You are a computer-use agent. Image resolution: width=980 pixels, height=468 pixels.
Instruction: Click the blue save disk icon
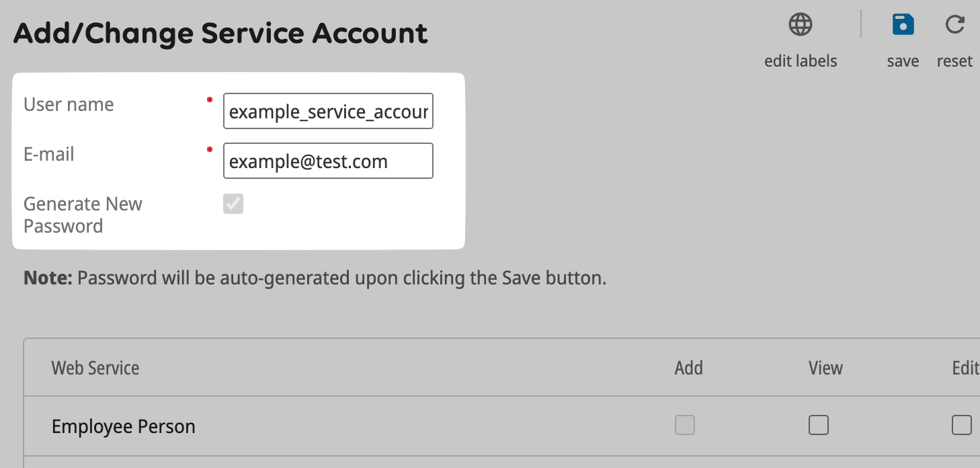coord(902,25)
